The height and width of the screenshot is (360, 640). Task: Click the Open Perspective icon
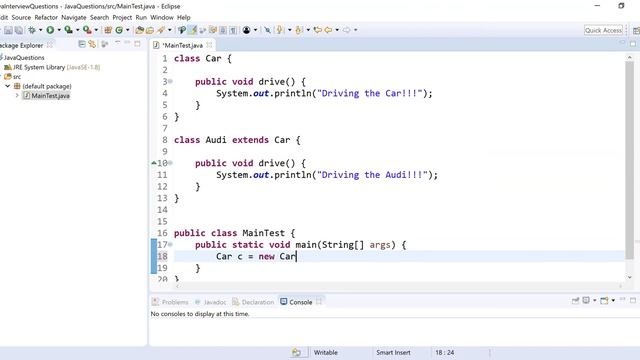636,30
